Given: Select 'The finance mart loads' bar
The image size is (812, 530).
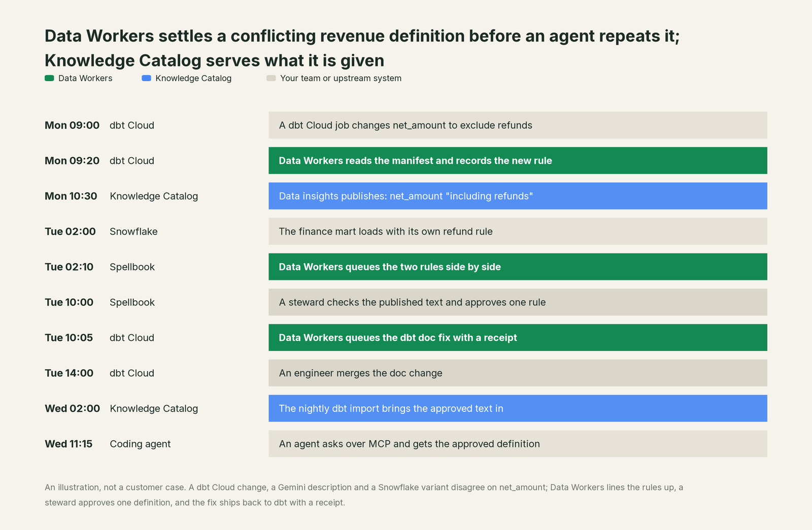Looking at the screenshot, I should [518, 231].
